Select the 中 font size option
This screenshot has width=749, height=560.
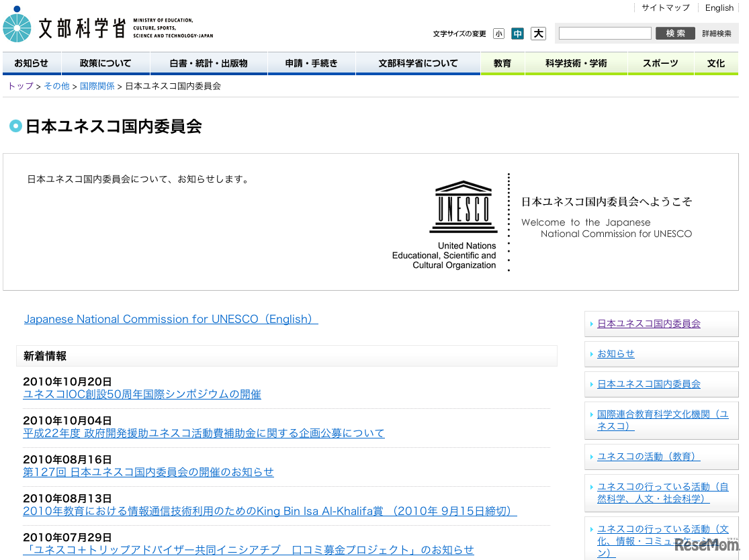pyautogui.click(x=517, y=33)
